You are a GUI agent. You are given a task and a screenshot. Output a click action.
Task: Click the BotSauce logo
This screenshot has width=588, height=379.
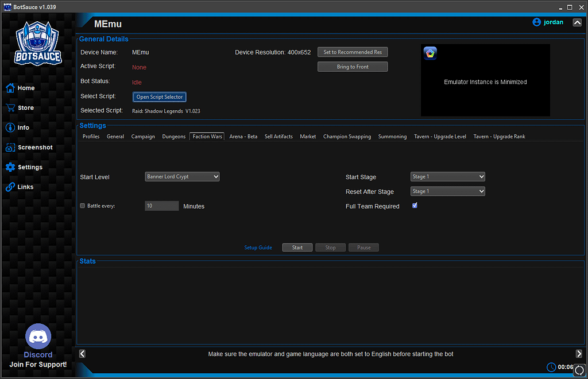click(37, 43)
